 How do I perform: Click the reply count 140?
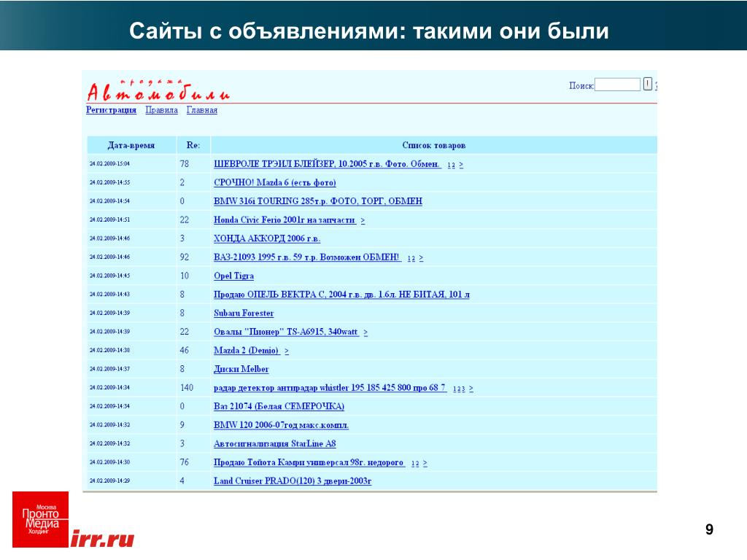pyautogui.click(x=187, y=388)
